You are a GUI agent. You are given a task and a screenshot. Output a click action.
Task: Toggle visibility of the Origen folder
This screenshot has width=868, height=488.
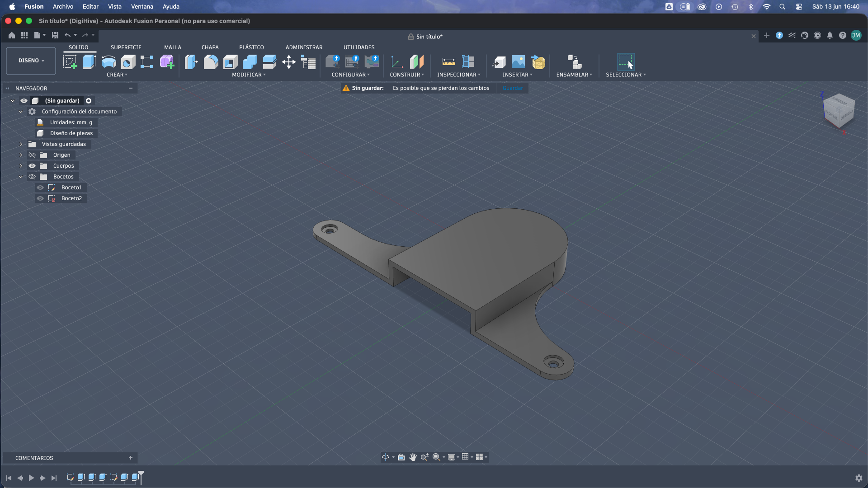[32, 155]
